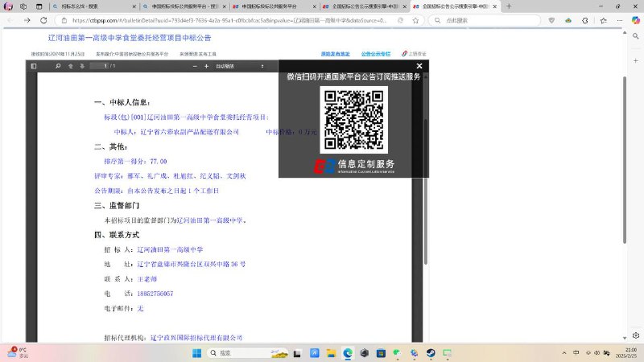
Task: Open browser settings and more menu
Action: pyautogui.click(x=620, y=20)
